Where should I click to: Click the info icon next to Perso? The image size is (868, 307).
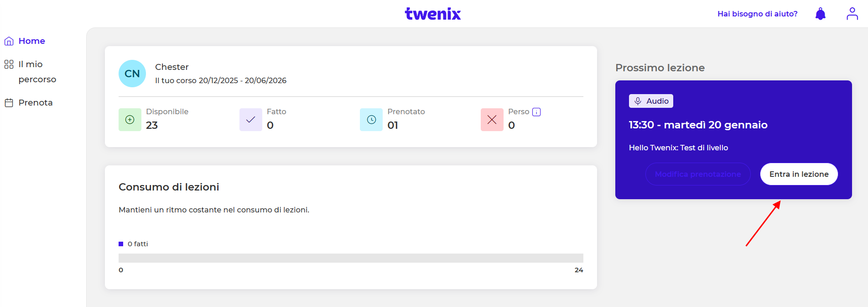click(536, 112)
